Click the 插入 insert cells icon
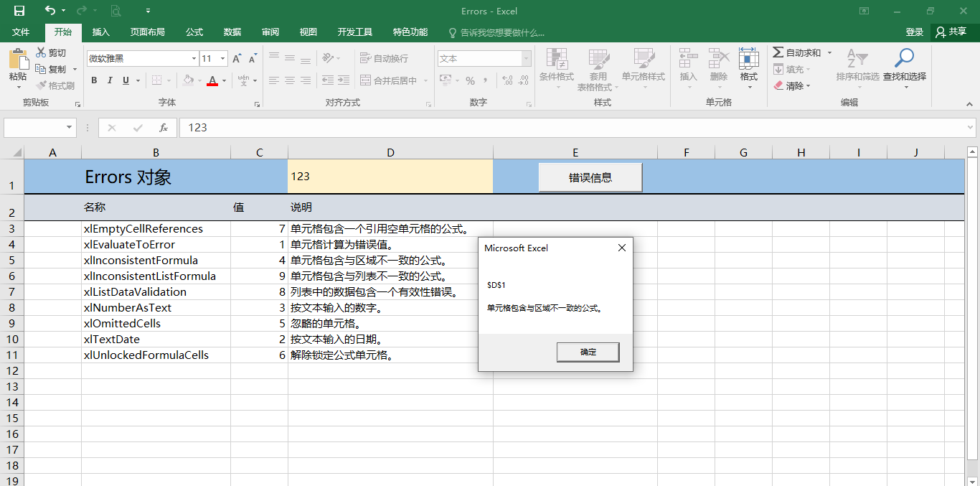Image resolution: width=980 pixels, height=486 pixels. (688, 59)
